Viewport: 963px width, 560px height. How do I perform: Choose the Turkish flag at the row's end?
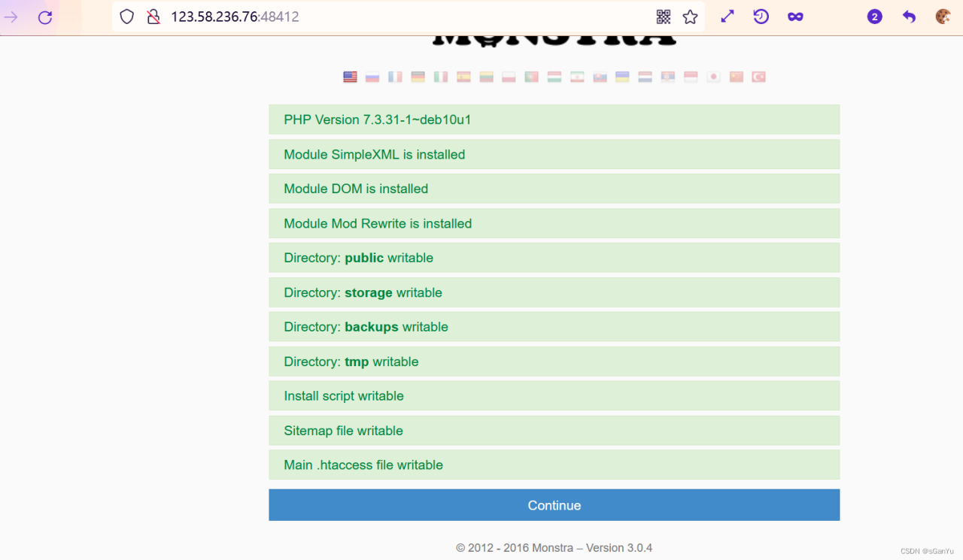(758, 76)
